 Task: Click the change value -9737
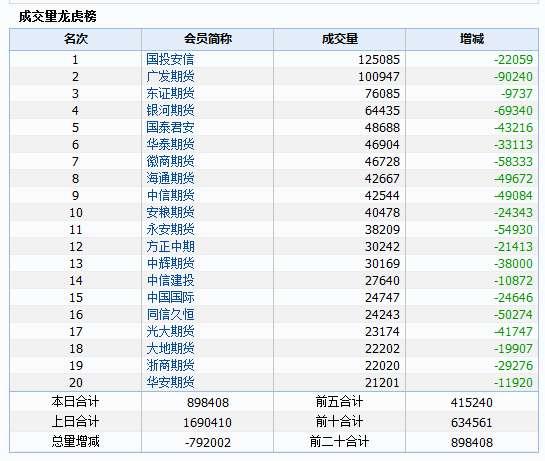(x=517, y=94)
